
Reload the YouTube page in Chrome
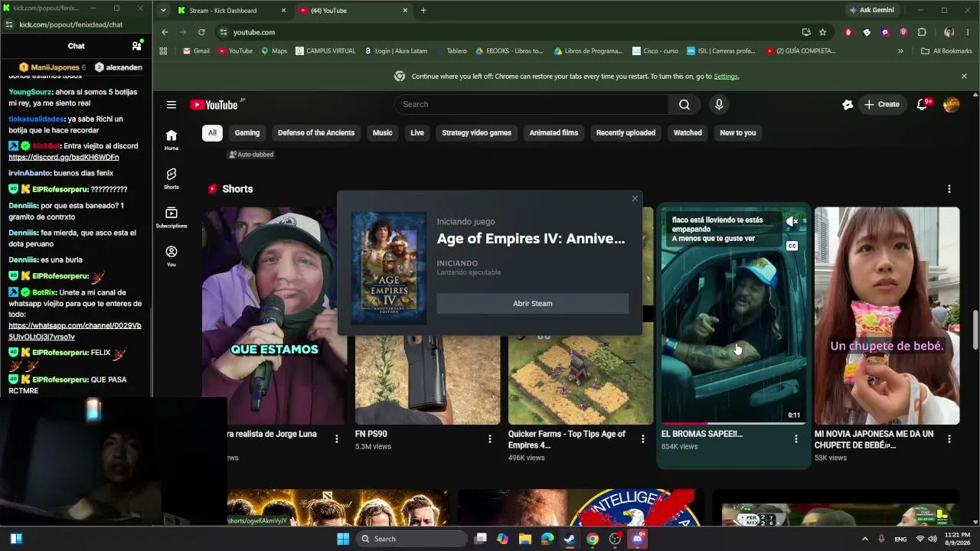click(201, 32)
